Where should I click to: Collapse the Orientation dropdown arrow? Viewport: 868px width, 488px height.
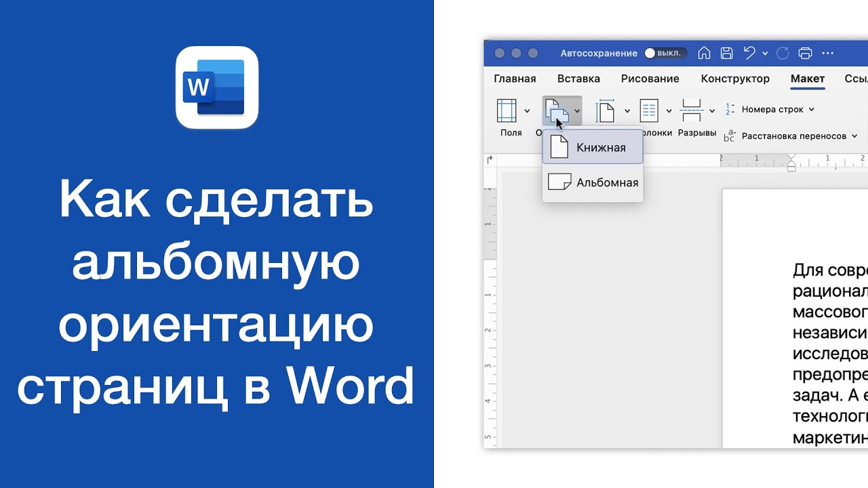click(x=577, y=110)
